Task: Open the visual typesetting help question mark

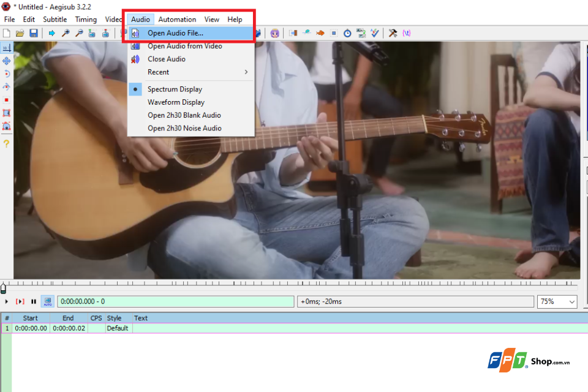Action: tap(6, 144)
